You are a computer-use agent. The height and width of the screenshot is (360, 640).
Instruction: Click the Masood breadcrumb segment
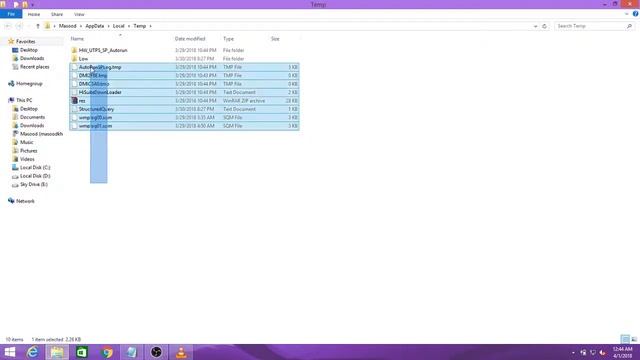67,26
